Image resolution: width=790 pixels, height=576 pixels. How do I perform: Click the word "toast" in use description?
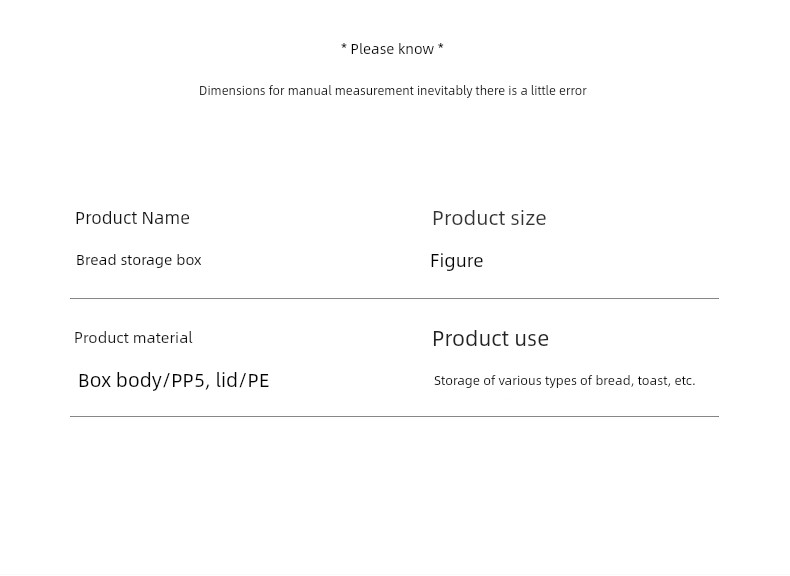pyautogui.click(x=652, y=381)
